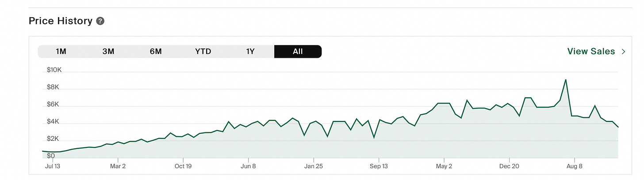Click the Mar 2 date label
Image resolution: width=644 pixels, height=180 pixels.
point(118,166)
